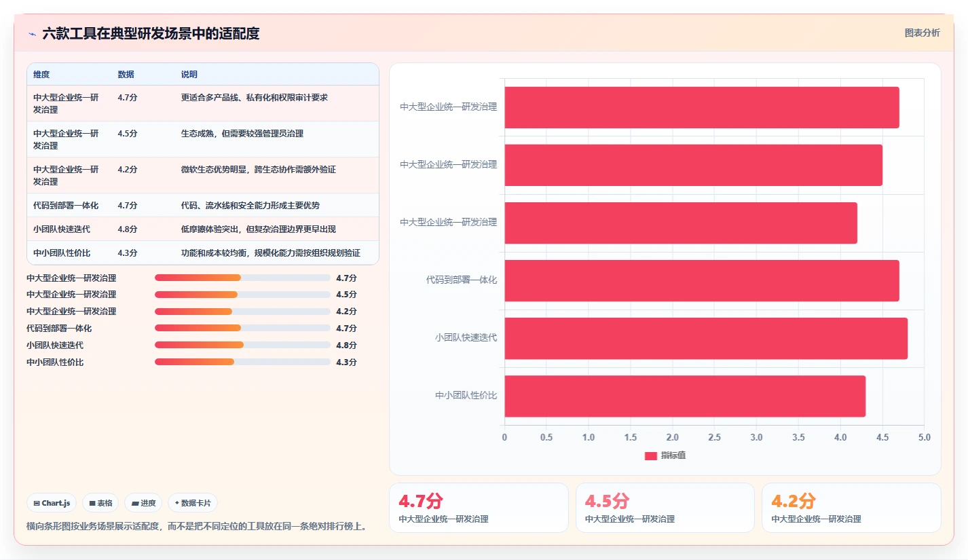The height and width of the screenshot is (560, 968).
Task: Click the 图表分析 label in the header
Action: 922,33
